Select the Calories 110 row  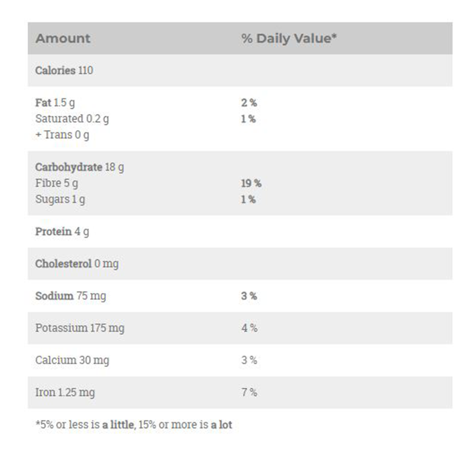coord(64,71)
